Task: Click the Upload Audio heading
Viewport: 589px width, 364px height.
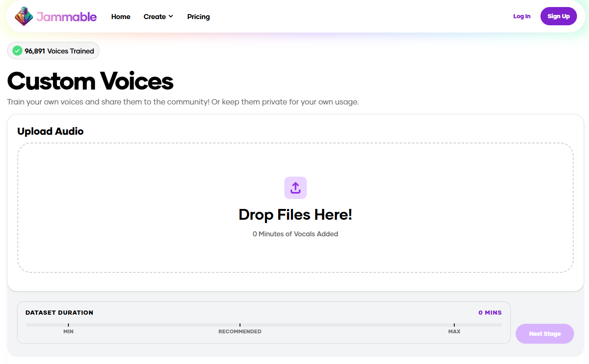Action: coord(50,131)
